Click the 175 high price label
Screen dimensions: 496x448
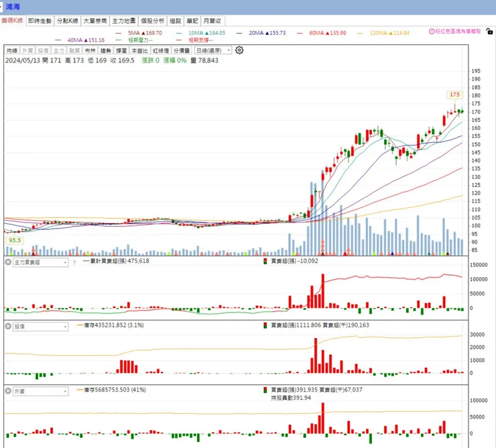(x=454, y=95)
